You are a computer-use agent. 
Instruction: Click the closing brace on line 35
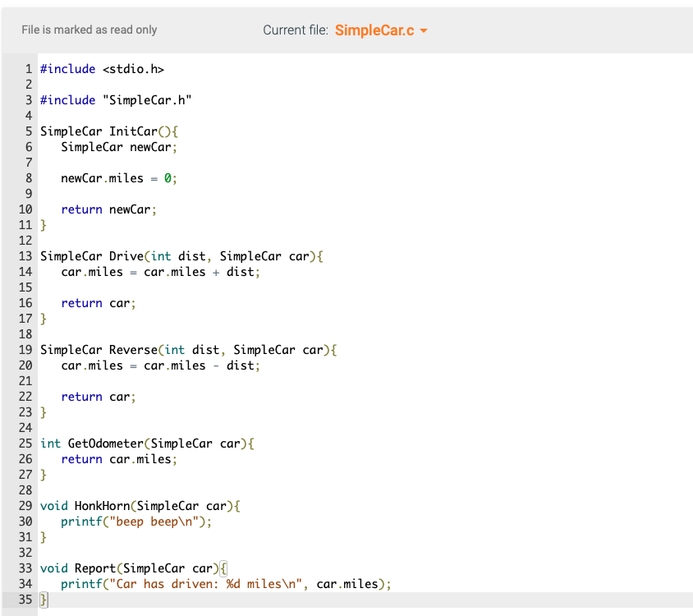pos(43,599)
